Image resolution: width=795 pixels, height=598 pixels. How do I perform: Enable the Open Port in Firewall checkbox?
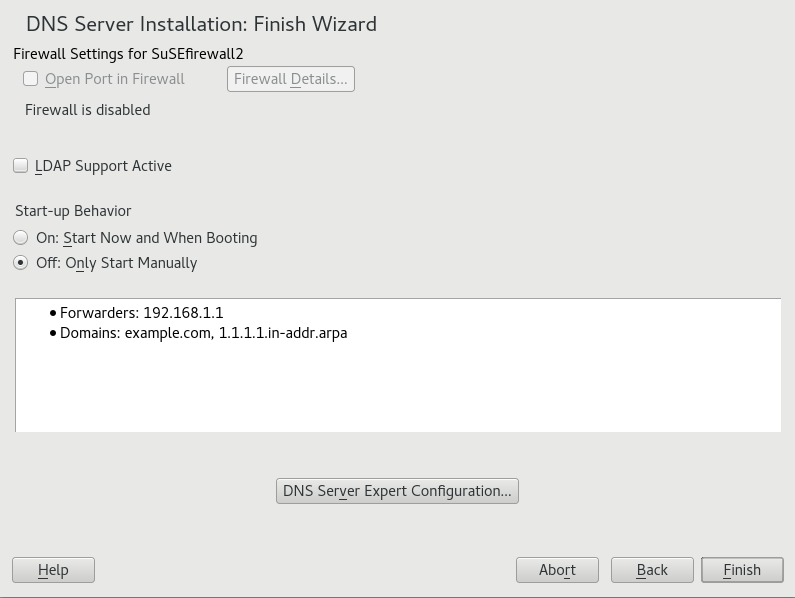click(31, 79)
